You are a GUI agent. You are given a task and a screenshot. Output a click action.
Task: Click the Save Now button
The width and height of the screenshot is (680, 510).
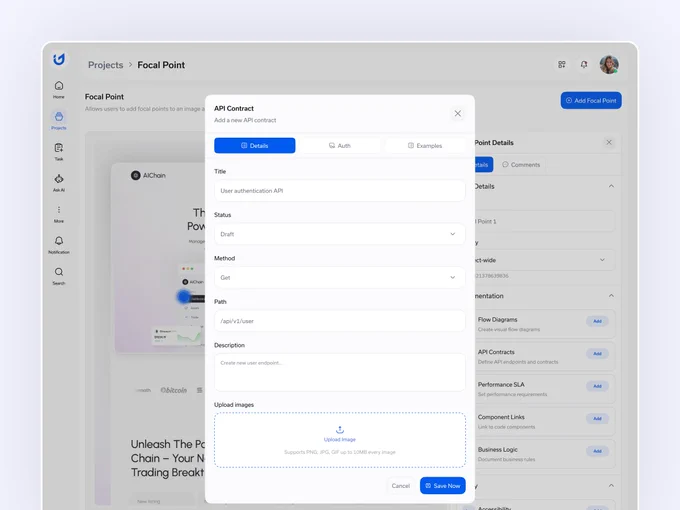(443, 486)
